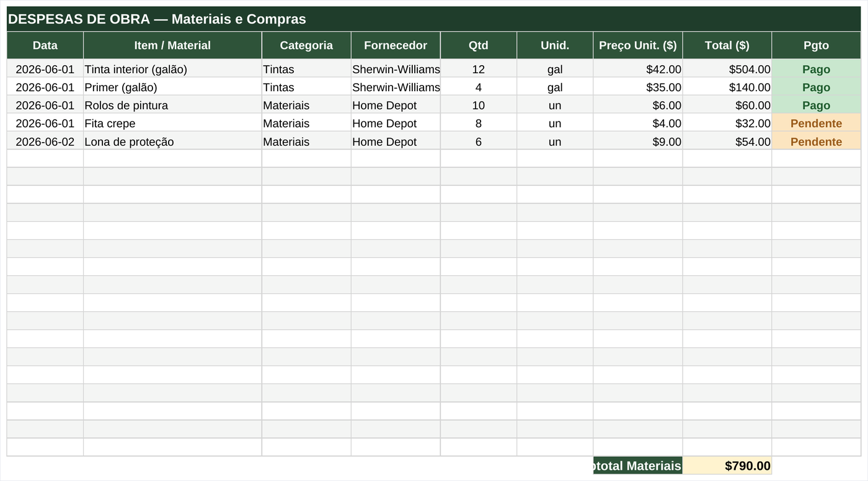
Task: Select unit price '$6.00'
Action: pos(638,105)
